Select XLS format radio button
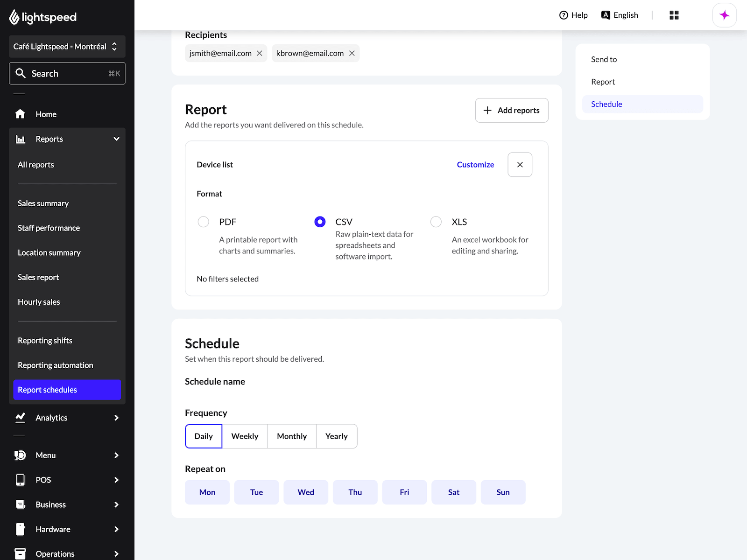 point(436,222)
